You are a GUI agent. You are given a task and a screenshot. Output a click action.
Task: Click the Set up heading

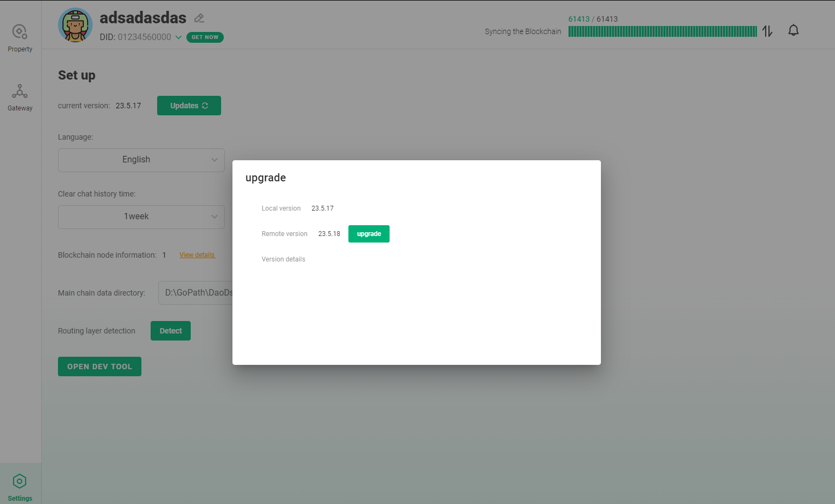(77, 75)
